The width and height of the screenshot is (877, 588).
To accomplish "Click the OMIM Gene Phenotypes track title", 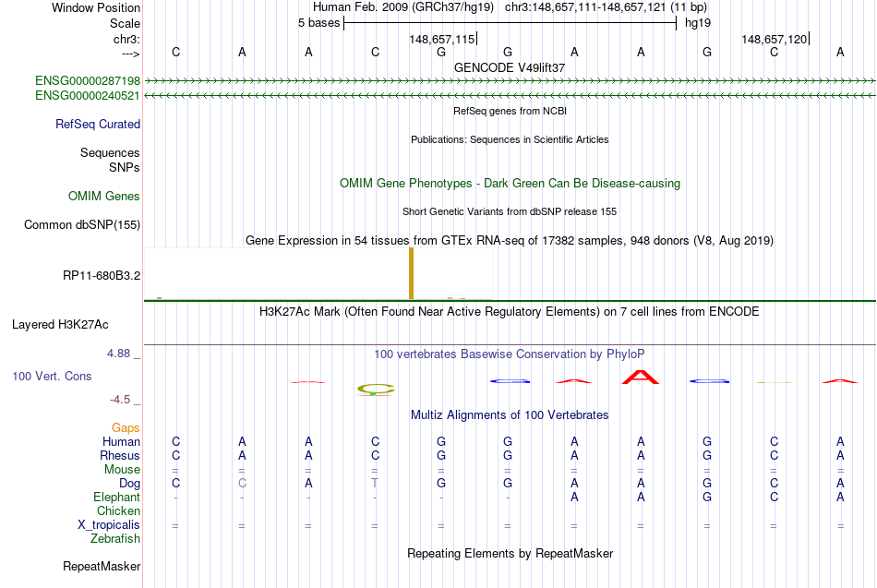I will coord(511,184).
